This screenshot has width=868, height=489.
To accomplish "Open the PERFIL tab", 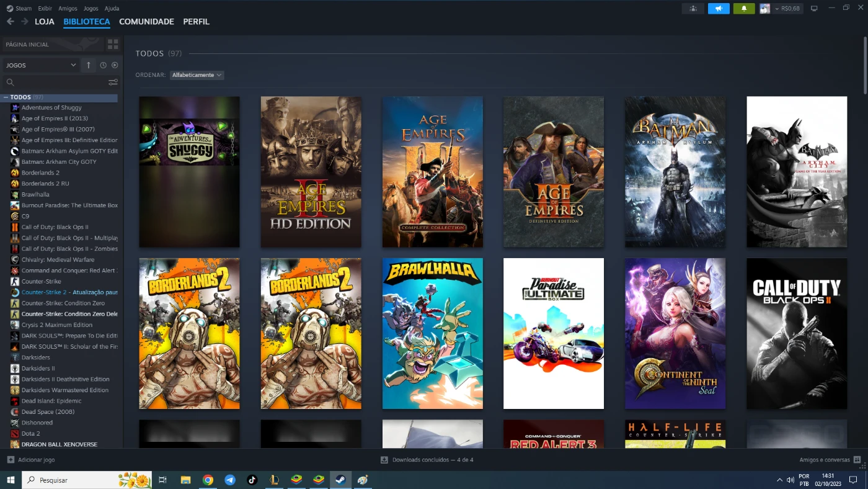I will click(196, 22).
